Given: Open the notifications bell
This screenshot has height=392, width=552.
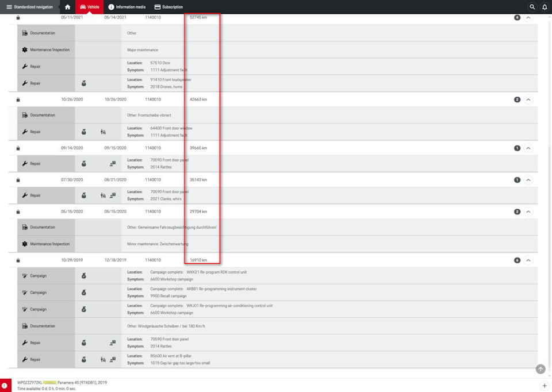Looking at the screenshot, I should (545, 7).
